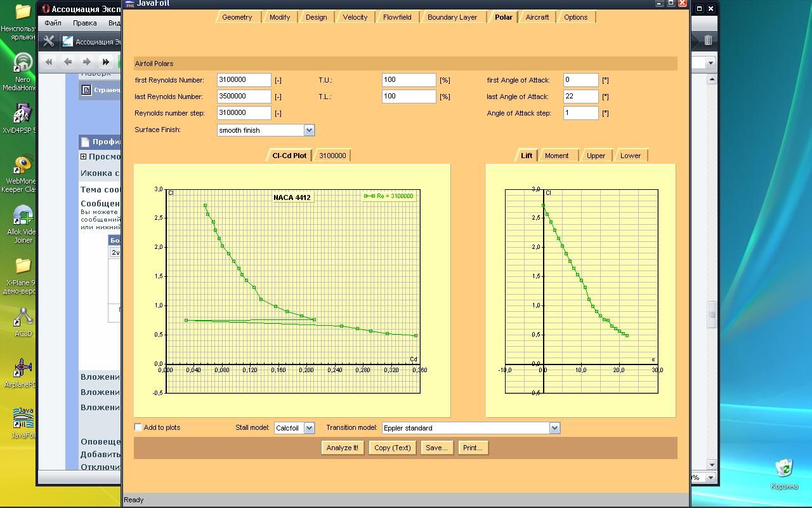Click the first Reynolds Number field
Screen dimensions: 812x508
coord(244,80)
